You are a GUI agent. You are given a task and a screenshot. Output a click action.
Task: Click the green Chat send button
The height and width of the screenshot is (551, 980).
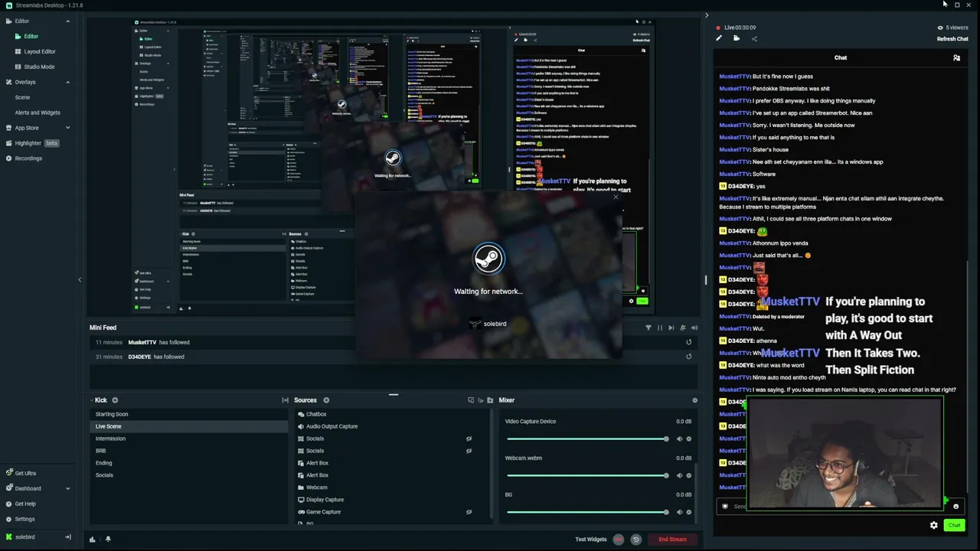tap(954, 525)
